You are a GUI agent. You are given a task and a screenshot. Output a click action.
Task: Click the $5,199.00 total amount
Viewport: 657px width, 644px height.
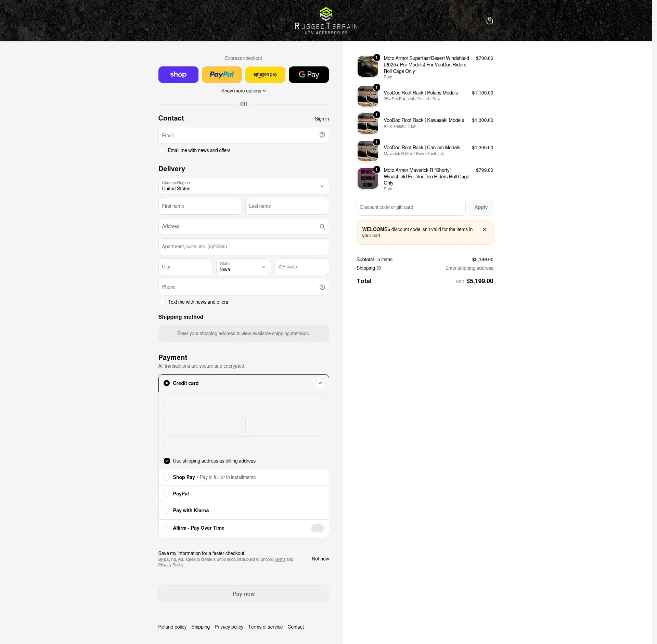(480, 281)
